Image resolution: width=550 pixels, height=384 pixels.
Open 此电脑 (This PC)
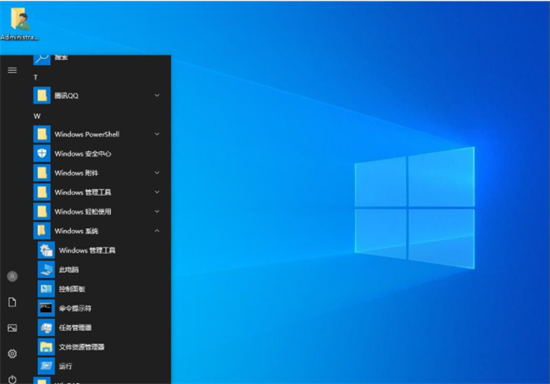tap(99, 269)
